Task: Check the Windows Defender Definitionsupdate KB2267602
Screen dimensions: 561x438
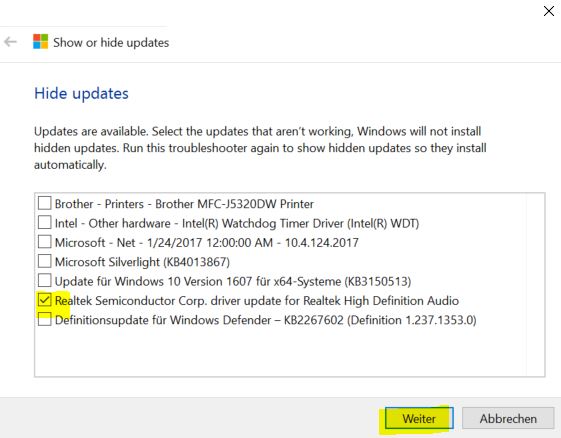Action: (44, 319)
